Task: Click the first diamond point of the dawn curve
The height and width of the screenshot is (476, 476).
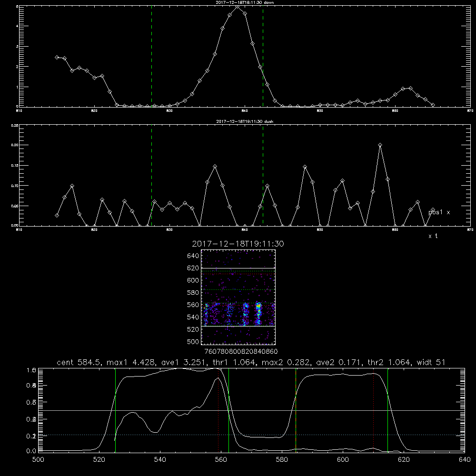Action: [57, 58]
